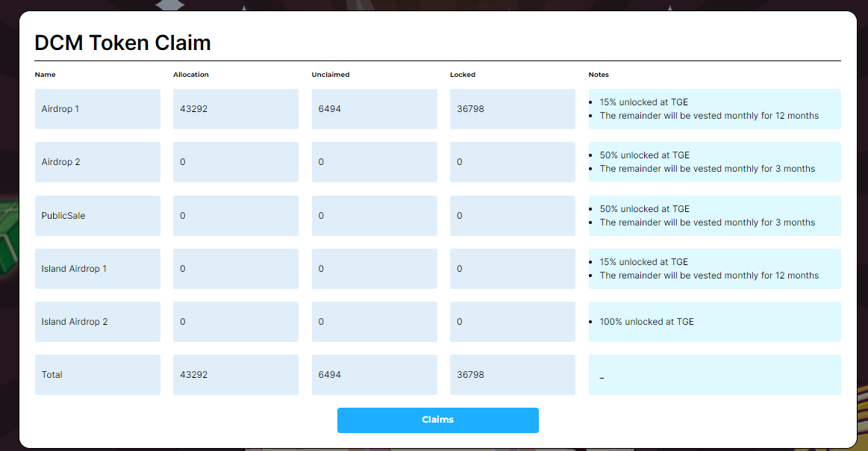Click Total row allocation value 43292
The image size is (868, 451).
click(194, 375)
